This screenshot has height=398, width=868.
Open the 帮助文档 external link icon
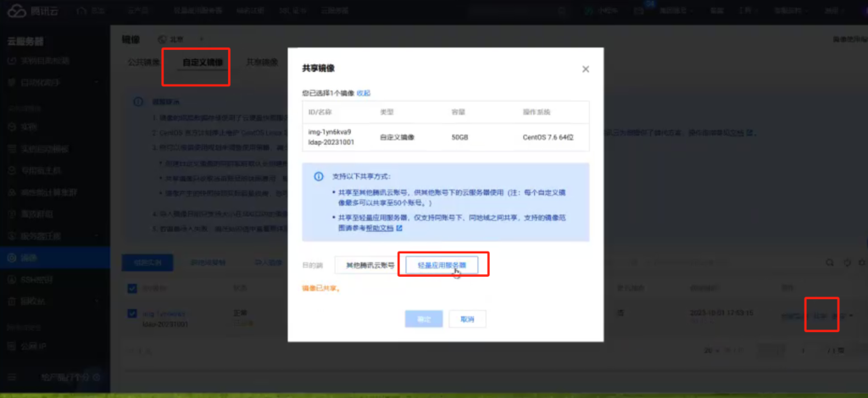(x=399, y=229)
